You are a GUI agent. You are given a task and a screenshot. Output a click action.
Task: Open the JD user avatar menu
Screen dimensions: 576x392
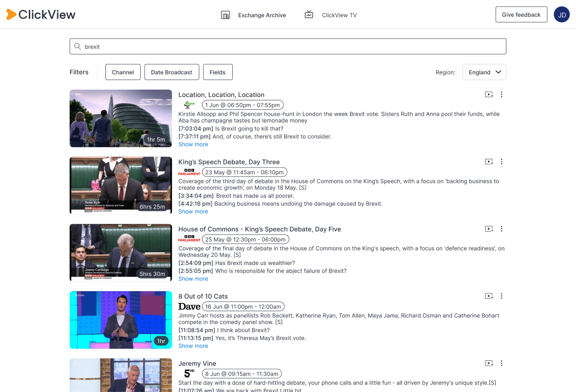pyautogui.click(x=562, y=14)
